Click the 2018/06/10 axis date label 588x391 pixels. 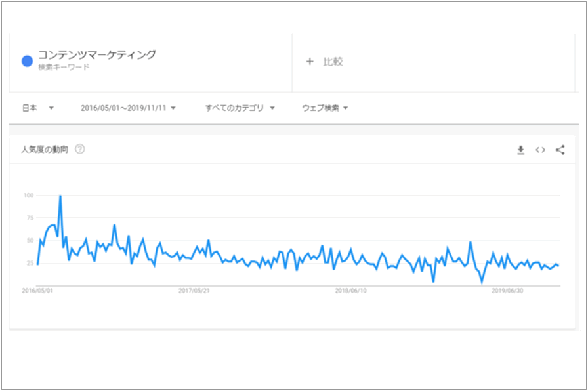[351, 290]
